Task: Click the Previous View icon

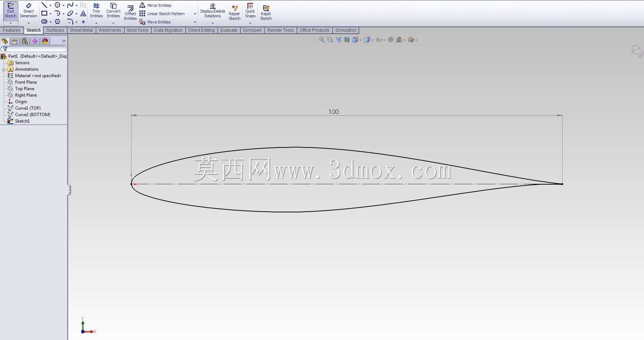Action: [x=339, y=40]
